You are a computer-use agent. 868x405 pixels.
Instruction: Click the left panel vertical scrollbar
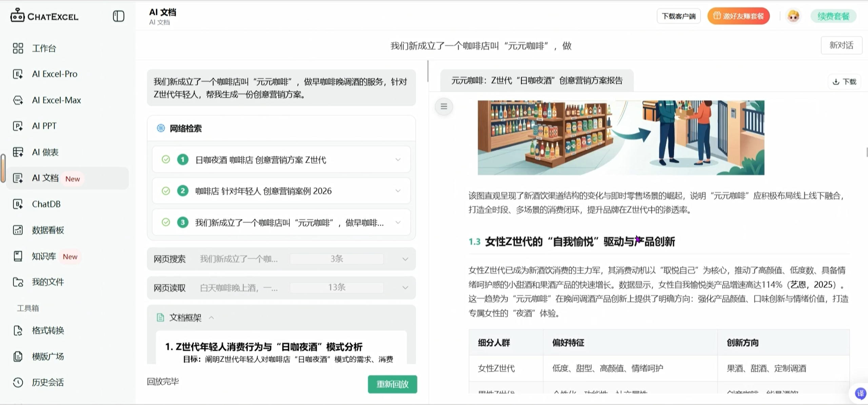428,71
